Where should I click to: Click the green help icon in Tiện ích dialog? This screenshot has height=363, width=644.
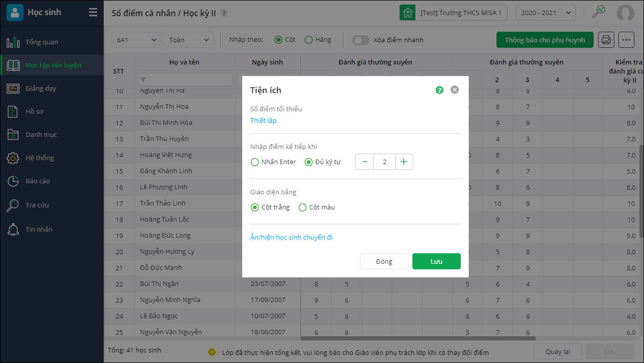pos(440,90)
